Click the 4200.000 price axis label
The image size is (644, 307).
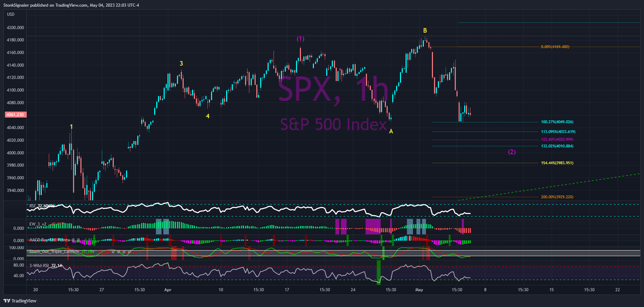point(15,28)
